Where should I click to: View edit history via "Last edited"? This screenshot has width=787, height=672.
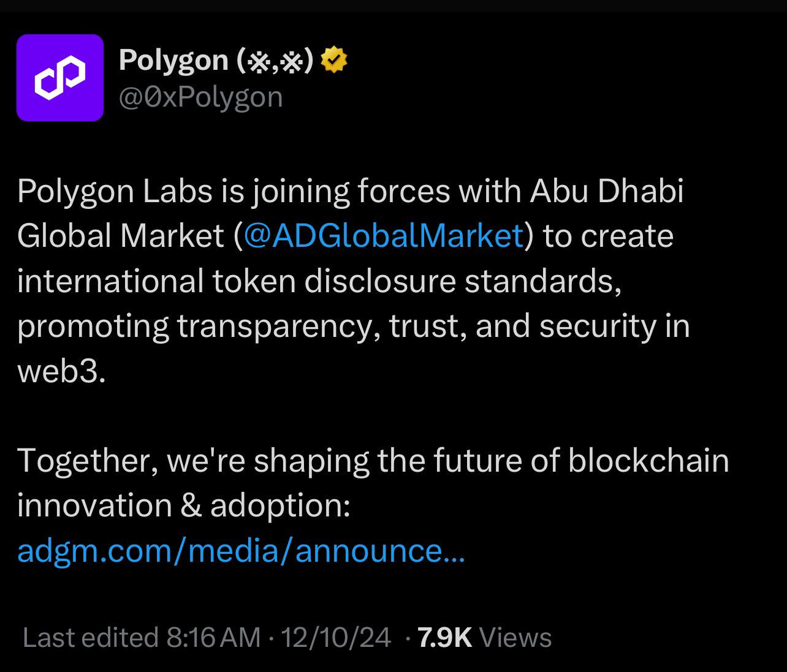(90, 637)
